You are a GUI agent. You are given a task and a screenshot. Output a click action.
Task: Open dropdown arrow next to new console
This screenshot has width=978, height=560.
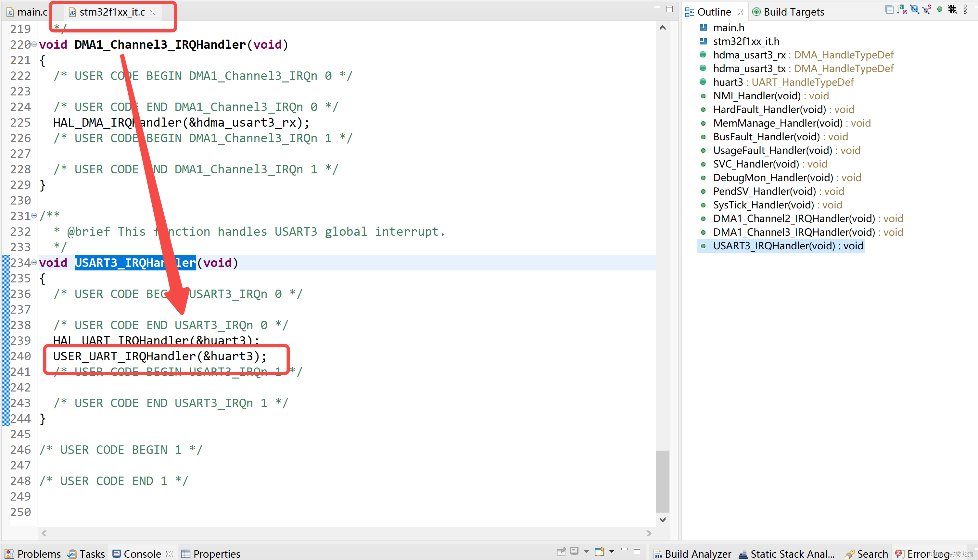coord(612,552)
